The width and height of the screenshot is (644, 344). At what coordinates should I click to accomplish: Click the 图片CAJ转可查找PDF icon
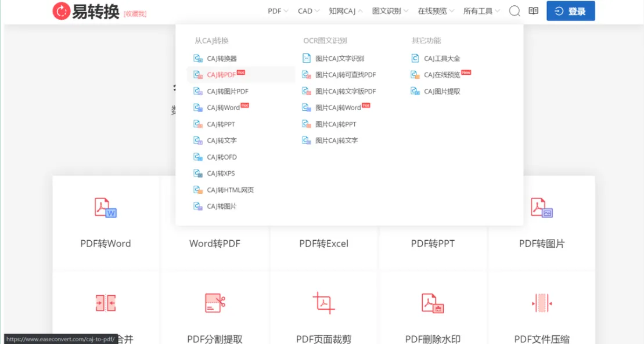tap(307, 75)
